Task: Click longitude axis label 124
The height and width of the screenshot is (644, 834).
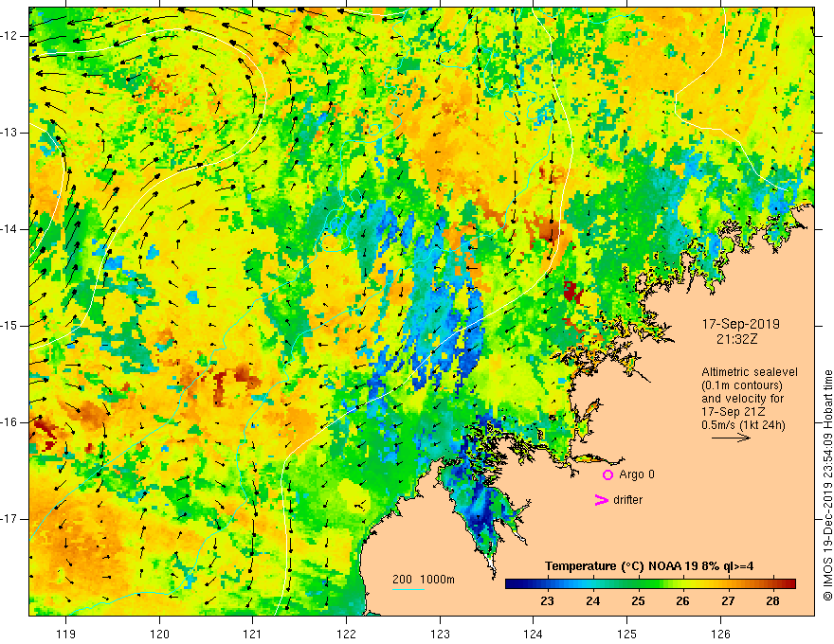Action: click(534, 634)
